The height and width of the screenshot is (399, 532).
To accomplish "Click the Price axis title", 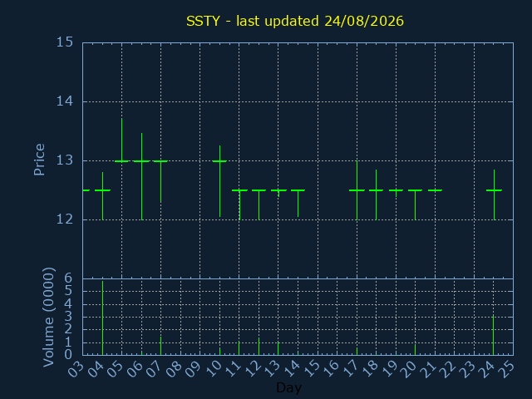I will [39, 160].
